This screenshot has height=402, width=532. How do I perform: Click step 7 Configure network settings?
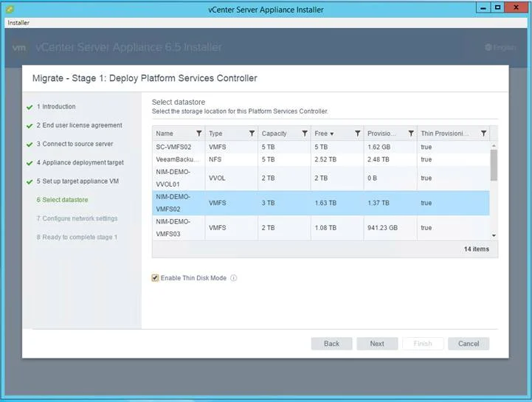[x=77, y=218]
